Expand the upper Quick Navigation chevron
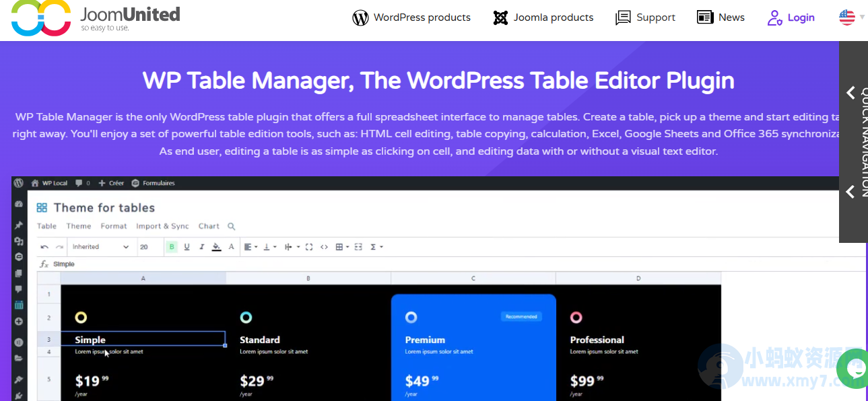The height and width of the screenshot is (401, 868). click(x=850, y=93)
